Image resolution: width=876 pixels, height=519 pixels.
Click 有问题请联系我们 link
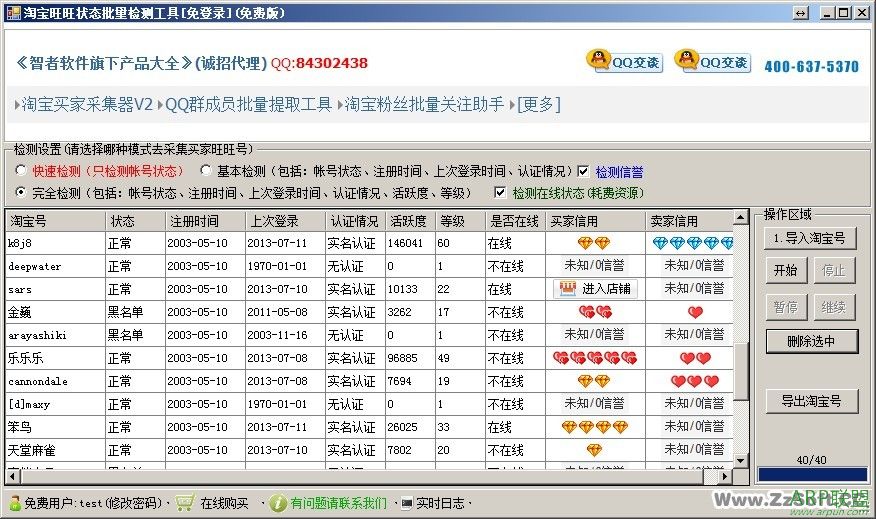(339, 503)
